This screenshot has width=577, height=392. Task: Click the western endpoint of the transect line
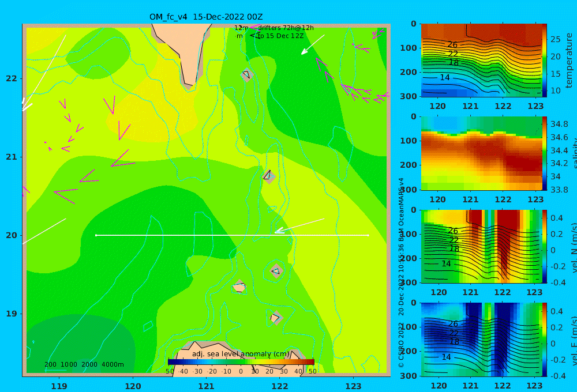pos(96,235)
